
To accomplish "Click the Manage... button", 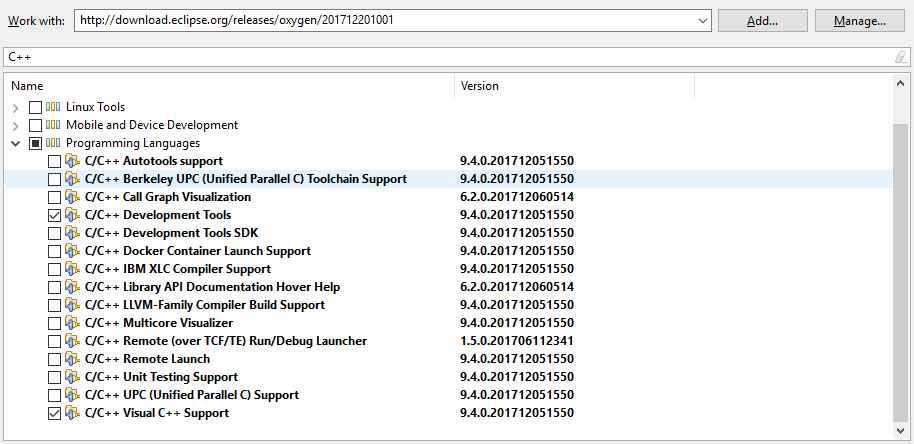I will pyautogui.click(x=860, y=21).
